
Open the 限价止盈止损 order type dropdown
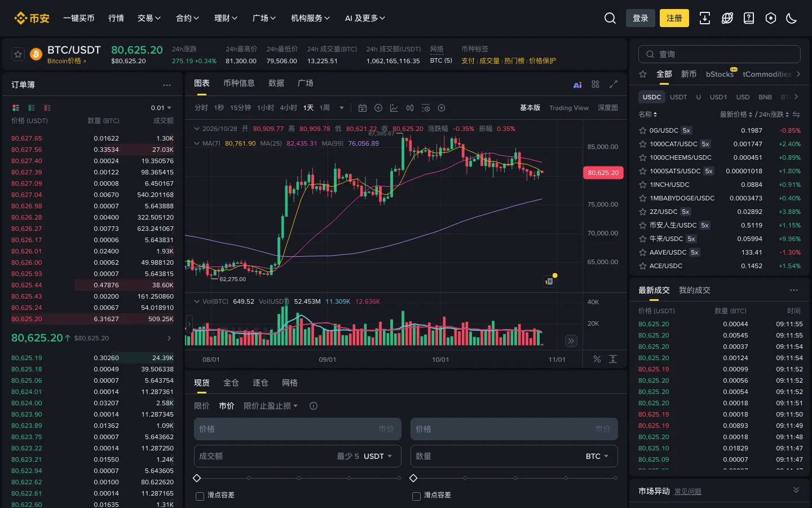click(x=271, y=406)
